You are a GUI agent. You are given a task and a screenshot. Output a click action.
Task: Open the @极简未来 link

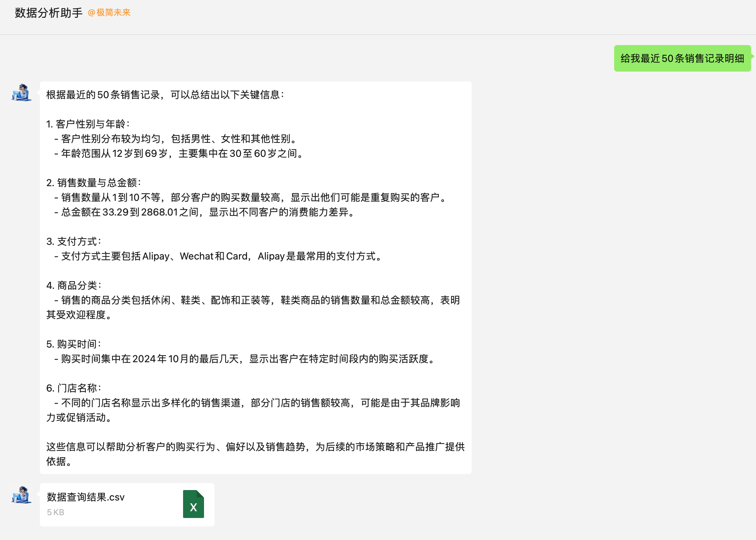109,13
